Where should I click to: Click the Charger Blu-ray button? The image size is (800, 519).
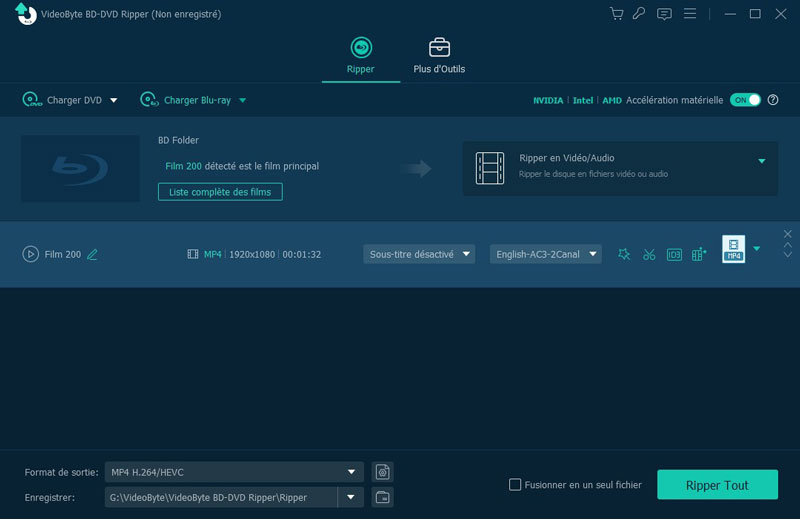[186, 100]
